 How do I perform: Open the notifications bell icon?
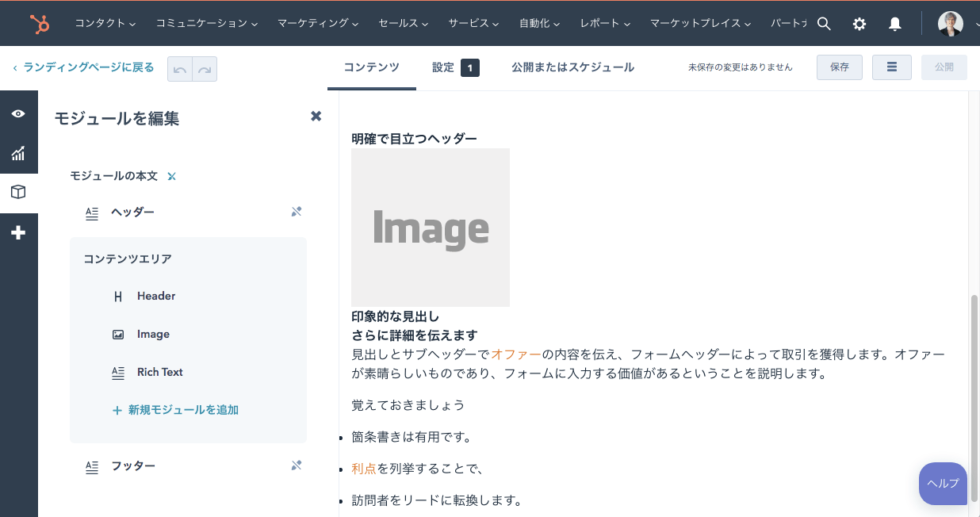pyautogui.click(x=895, y=24)
